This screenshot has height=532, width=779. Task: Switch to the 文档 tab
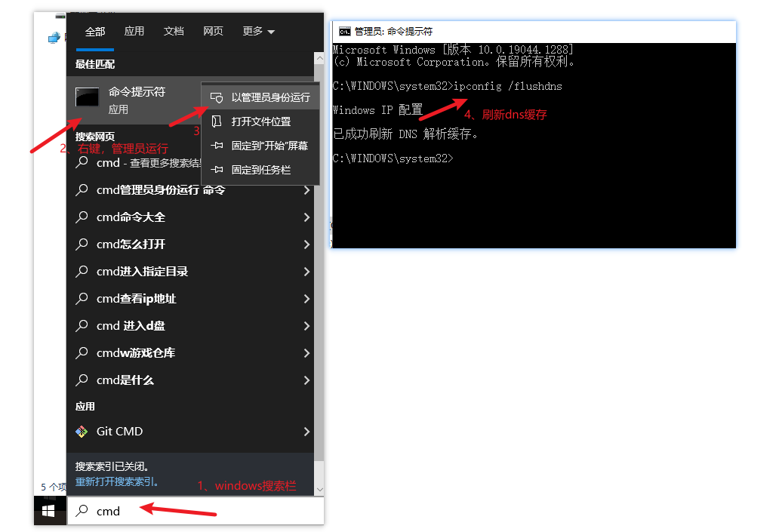point(174,31)
